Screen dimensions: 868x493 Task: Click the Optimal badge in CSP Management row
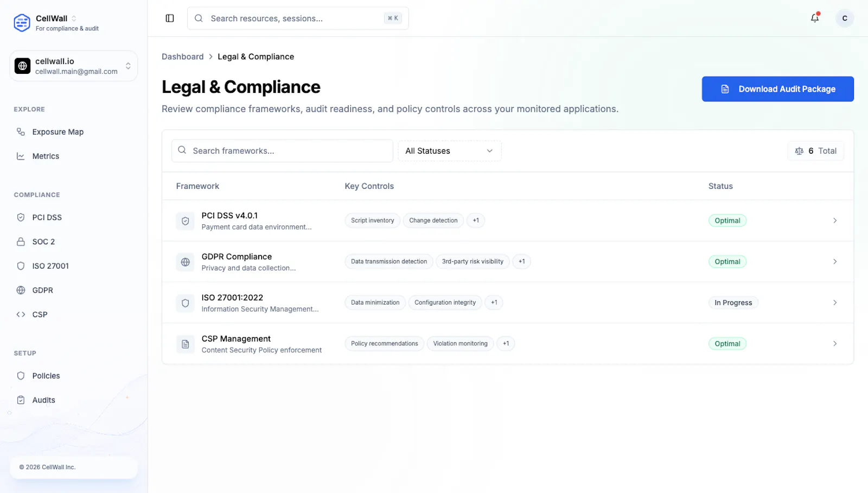727,344
